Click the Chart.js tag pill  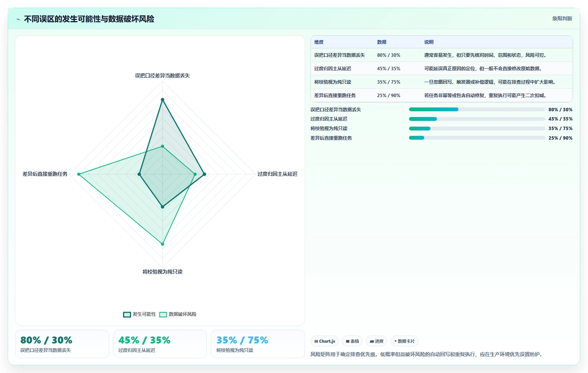pos(325,341)
